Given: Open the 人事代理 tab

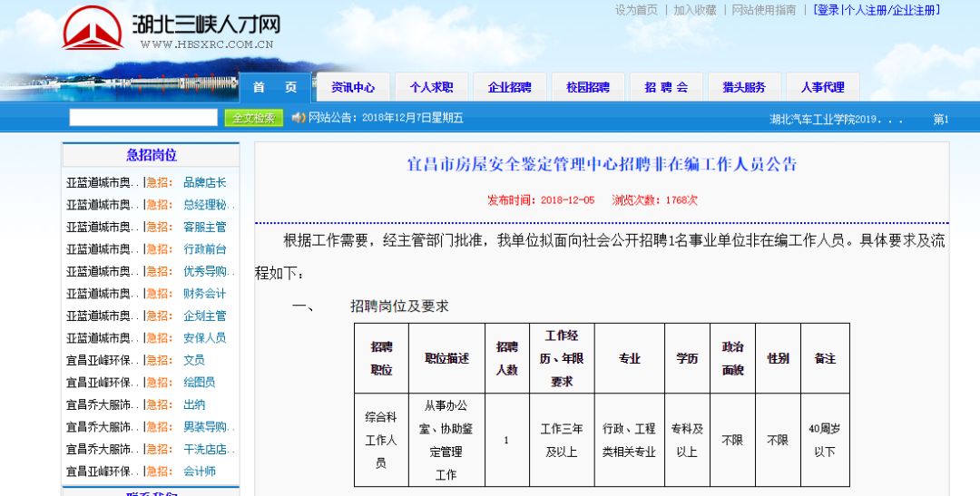Looking at the screenshot, I should (822, 88).
